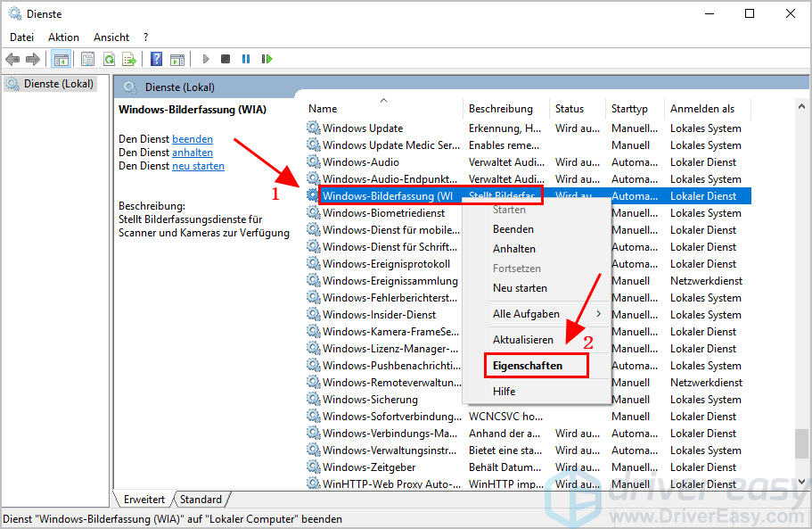Click the Stop service square icon
The width and height of the screenshot is (812, 529).
click(x=226, y=59)
